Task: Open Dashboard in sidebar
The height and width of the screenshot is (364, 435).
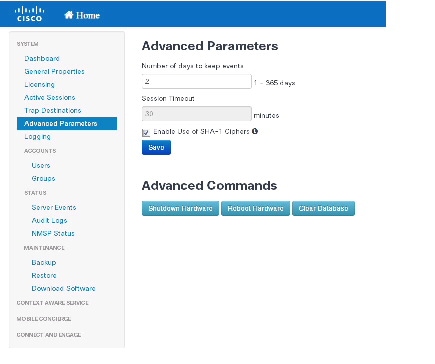Action: (42, 58)
